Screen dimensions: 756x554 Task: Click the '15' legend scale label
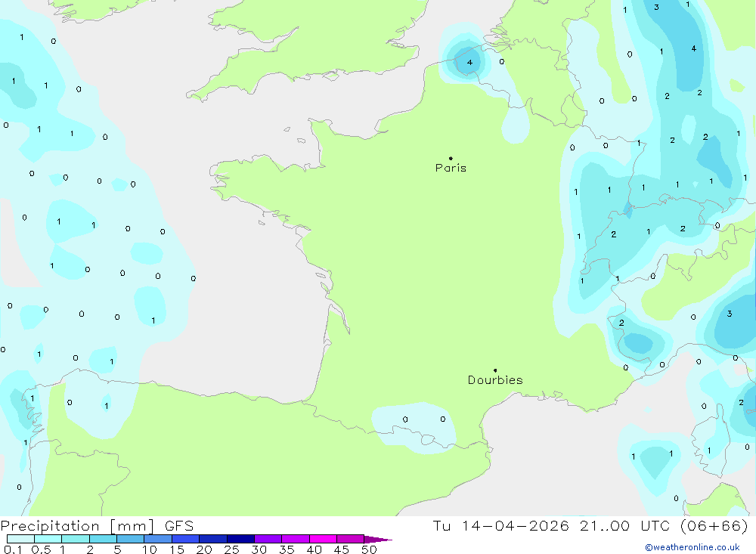tap(177, 549)
